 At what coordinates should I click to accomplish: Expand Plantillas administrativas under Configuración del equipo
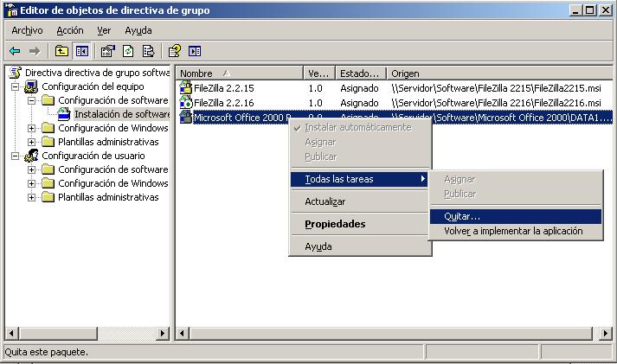[x=32, y=142]
